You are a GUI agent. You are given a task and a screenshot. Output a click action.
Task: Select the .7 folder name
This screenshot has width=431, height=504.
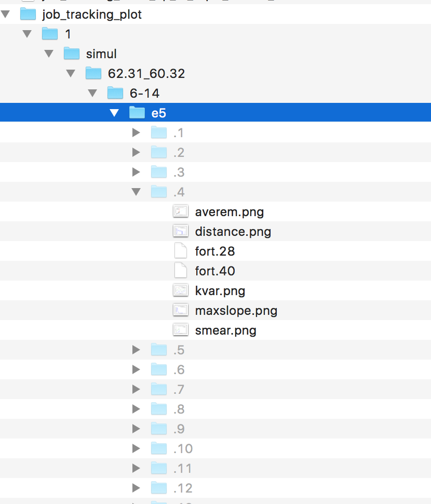179,390
